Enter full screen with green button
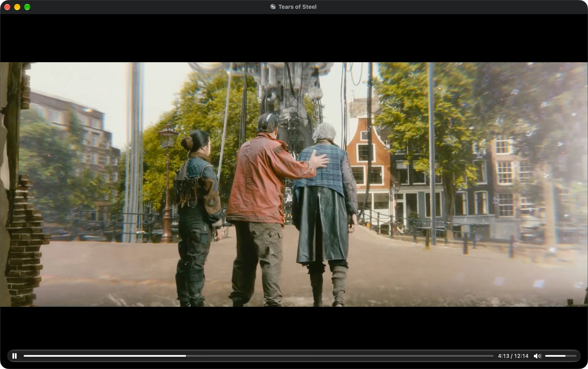Screen dimensions: 588x369 27,7
